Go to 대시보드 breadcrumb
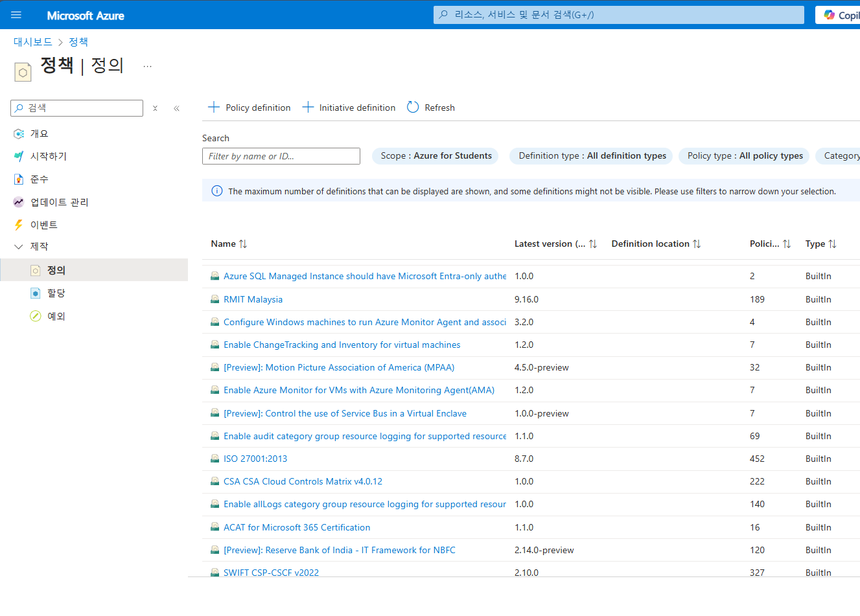The image size is (860, 616). pyautogui.click(x=33, y=41)
